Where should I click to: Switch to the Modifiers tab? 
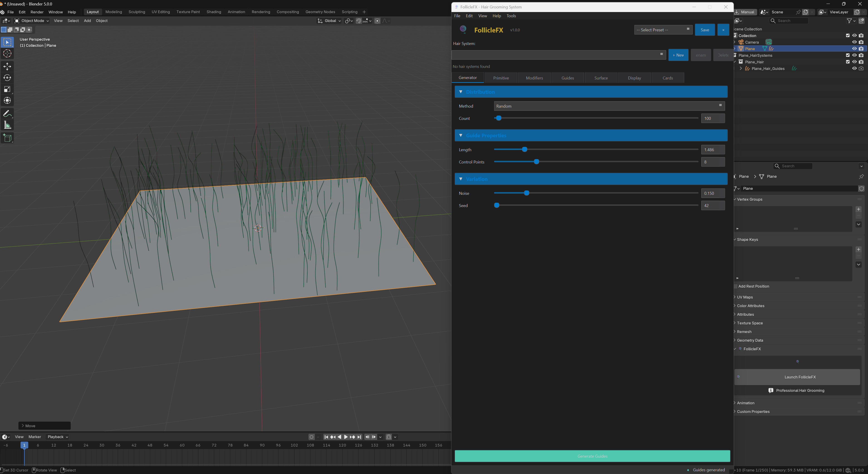click(535, 78)
